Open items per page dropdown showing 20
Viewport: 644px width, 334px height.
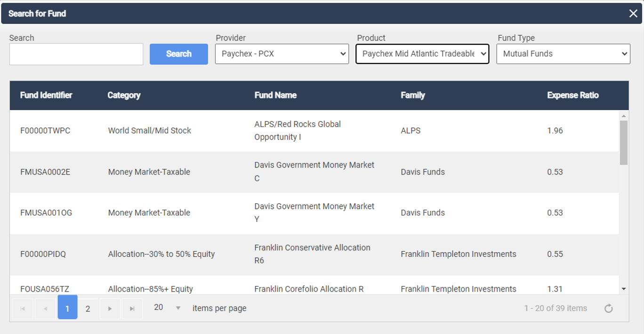point(167,308)
